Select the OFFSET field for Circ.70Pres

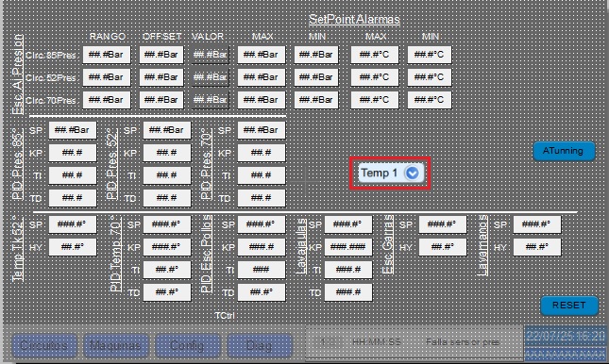[x=161, y=100]
